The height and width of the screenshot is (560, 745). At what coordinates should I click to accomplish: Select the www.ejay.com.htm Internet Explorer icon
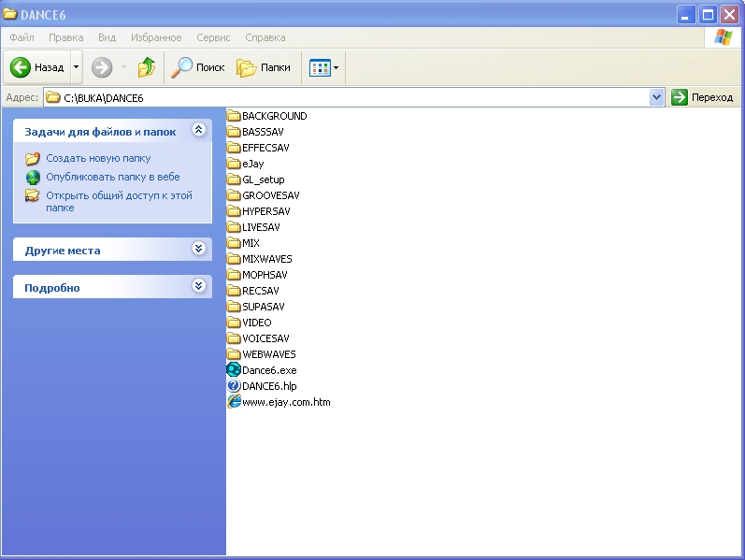234,402
